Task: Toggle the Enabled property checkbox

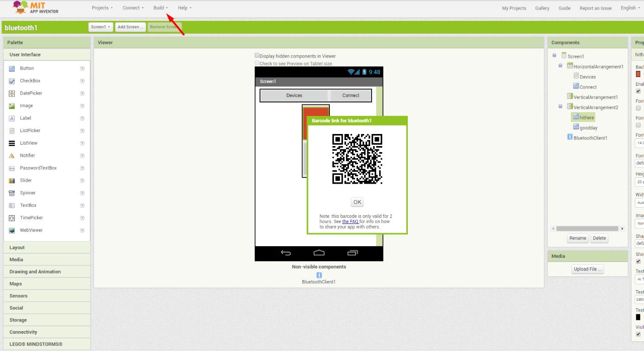Action: click(x=638, y=91)
